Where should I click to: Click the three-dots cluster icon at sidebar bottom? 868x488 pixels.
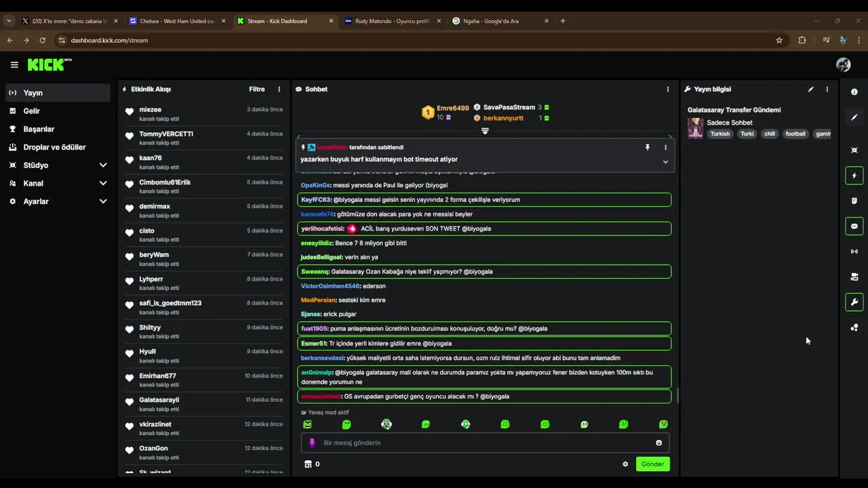tap(854, 327)
